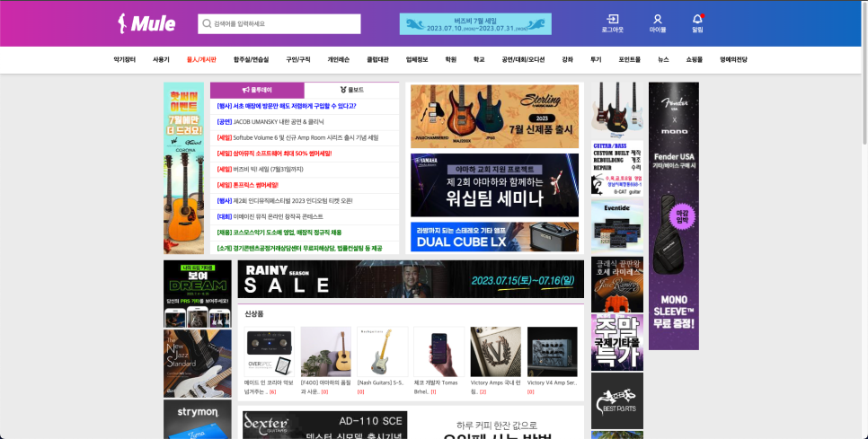Open 개인레슨 menu
The image size is (868, 439).
tap(338, 60)
